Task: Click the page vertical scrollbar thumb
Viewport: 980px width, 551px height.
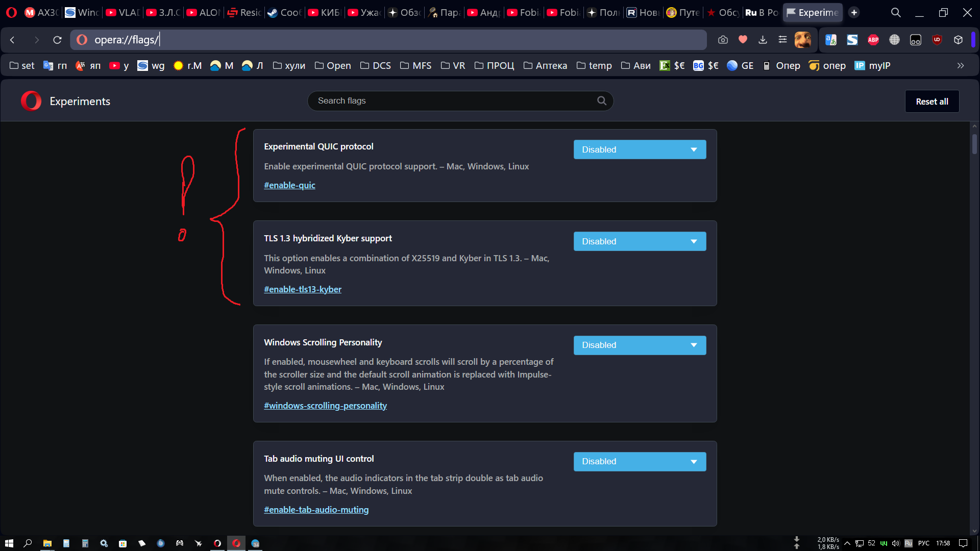Action: pyautogui.click(x=974, y=144)
